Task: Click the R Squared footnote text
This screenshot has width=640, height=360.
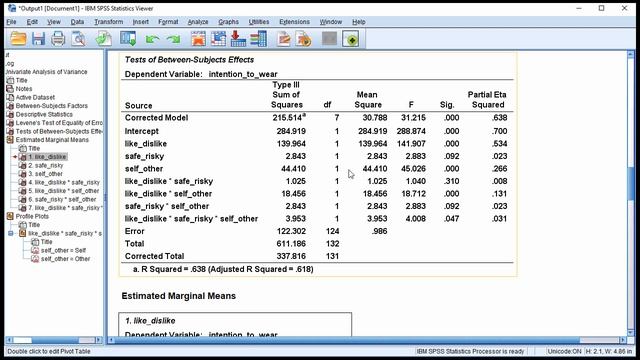Action: point(223,269)
